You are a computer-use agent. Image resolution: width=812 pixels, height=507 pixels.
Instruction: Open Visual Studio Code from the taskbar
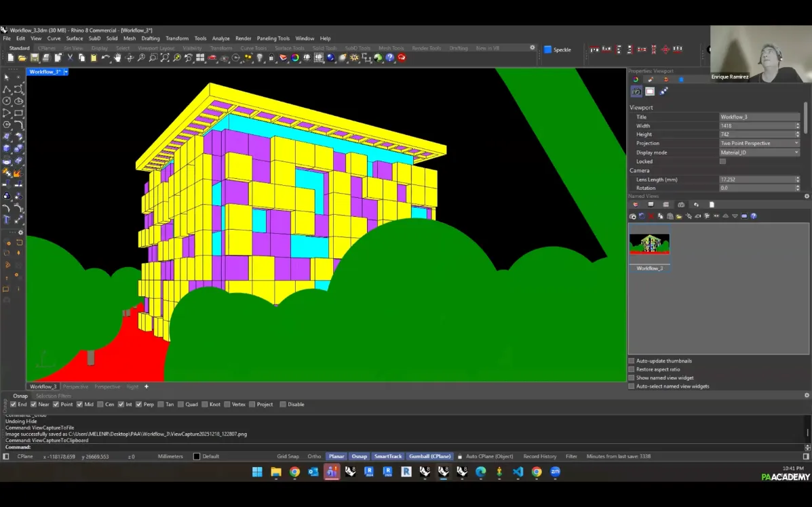(518, 472)
